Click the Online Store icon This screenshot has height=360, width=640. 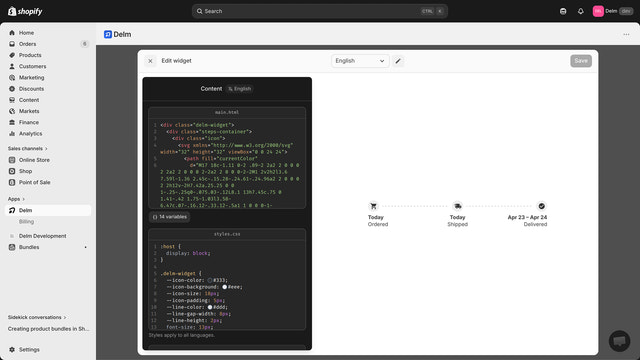pos(12,160)
